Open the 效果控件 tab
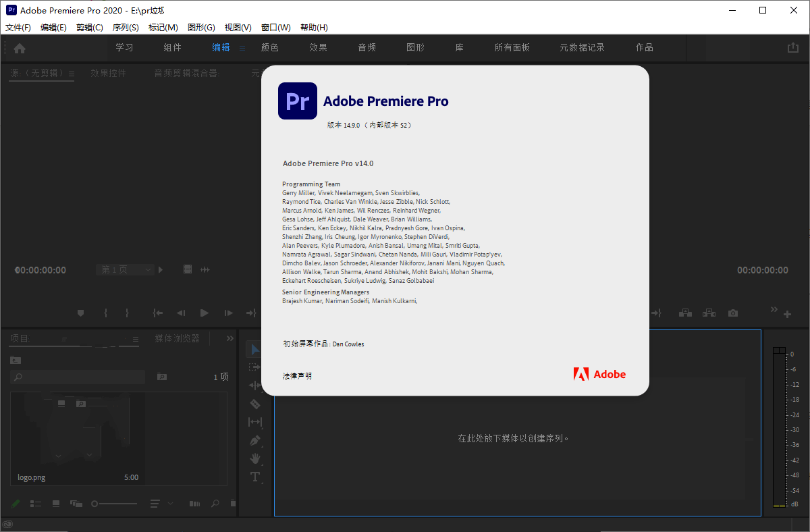Image resolution: width=810 pixels, height=532 pixels. click(109, 73)
